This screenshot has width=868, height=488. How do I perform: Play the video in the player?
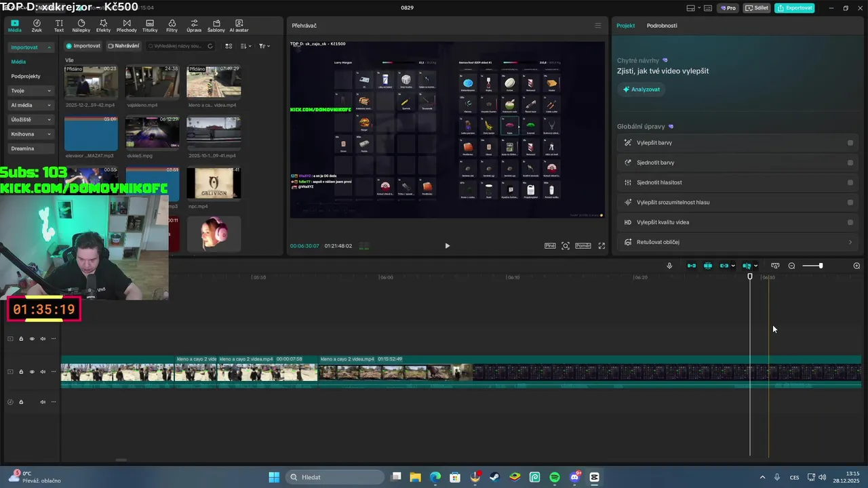pyautogui.click(x=447, y=246)
